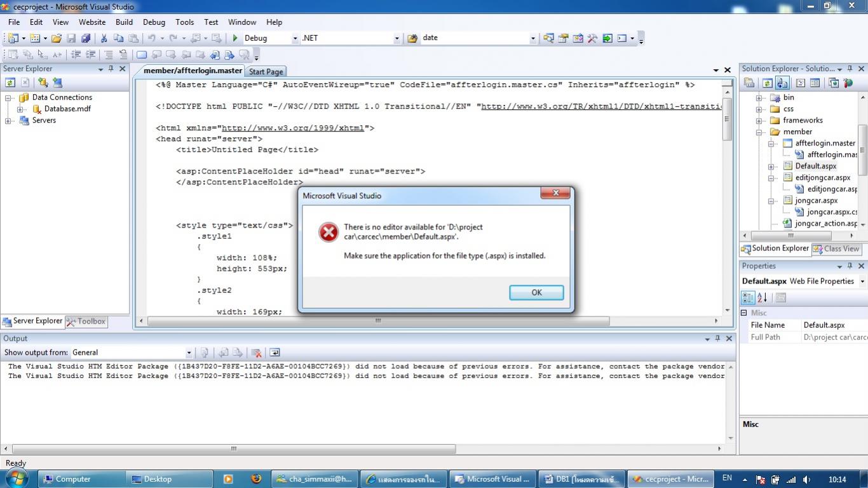Screen dimensions: 868x488
Task: Collapse the Misc category in Properties
Action: (744, 313)
